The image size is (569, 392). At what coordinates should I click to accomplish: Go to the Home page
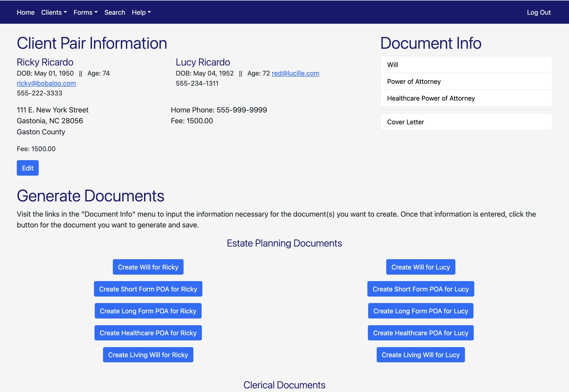(x=26, y=12)
